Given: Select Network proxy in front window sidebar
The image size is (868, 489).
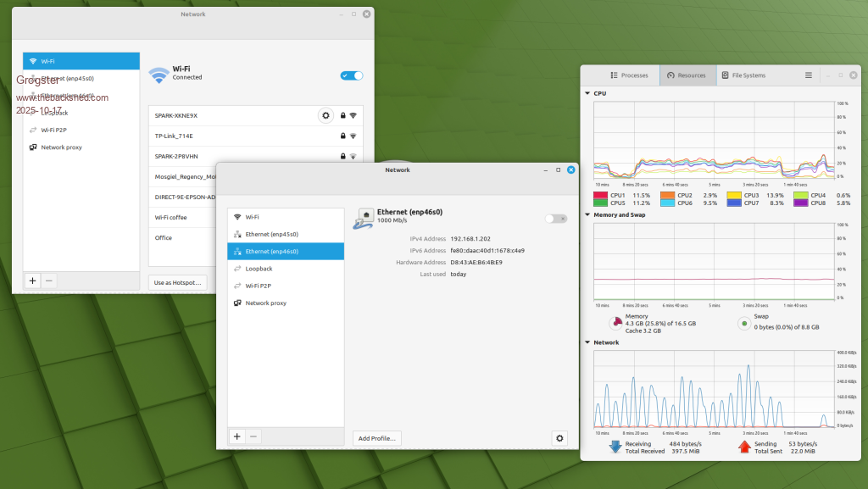Looking at the screenshot, I should pos(265,303).
